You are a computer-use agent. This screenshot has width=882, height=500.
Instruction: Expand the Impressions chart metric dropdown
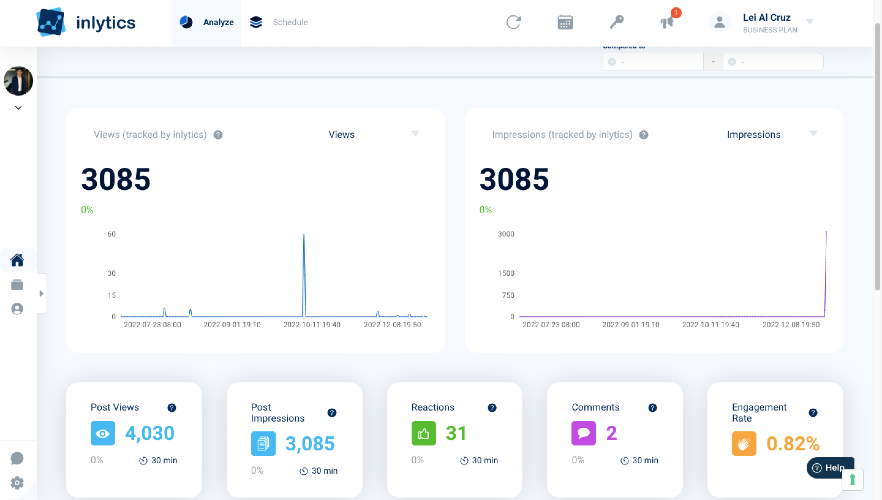coord(813,134)
